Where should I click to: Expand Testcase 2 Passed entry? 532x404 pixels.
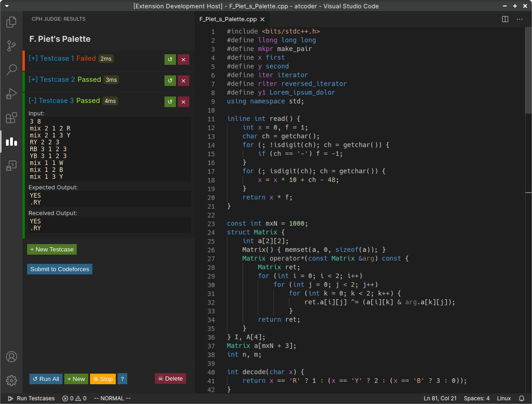coord(65,80)
